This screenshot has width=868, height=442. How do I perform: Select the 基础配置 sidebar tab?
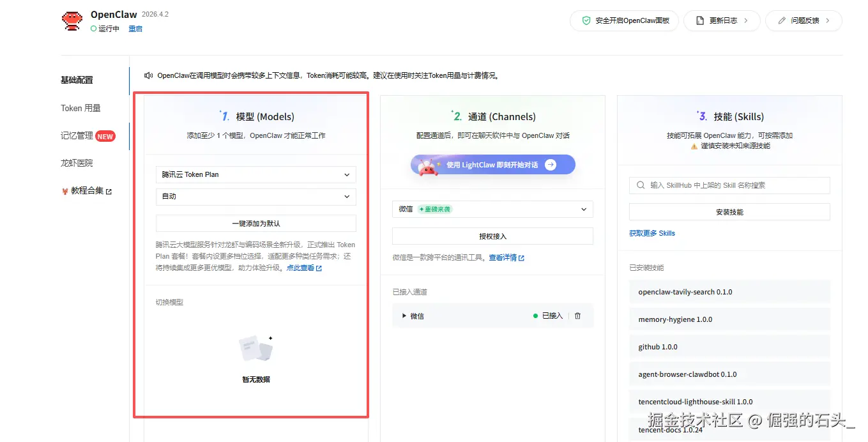point(77,80)
